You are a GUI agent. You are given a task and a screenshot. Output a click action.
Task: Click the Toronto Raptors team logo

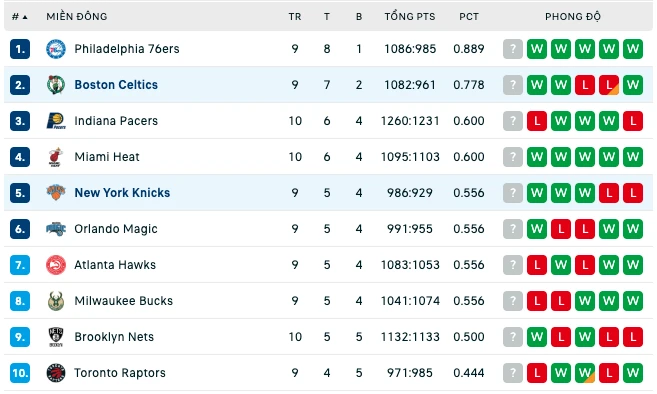[x=56, y=373]
